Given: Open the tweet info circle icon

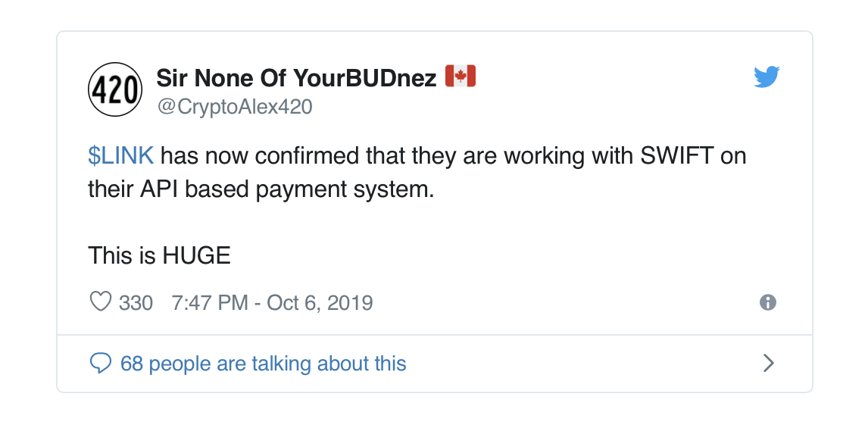Looking at the screenshot, I should pyautogui.click(x=768, y=302).
